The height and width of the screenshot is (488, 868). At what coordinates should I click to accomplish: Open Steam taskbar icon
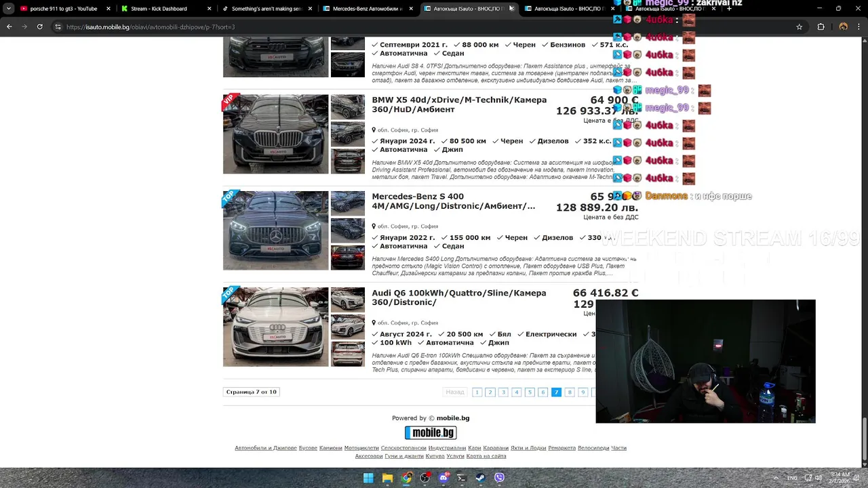pyautogui.click(x=481, y=478)
